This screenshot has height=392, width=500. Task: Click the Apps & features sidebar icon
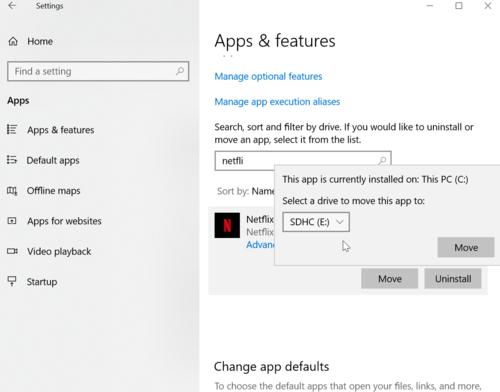click(x=12, y=129)
